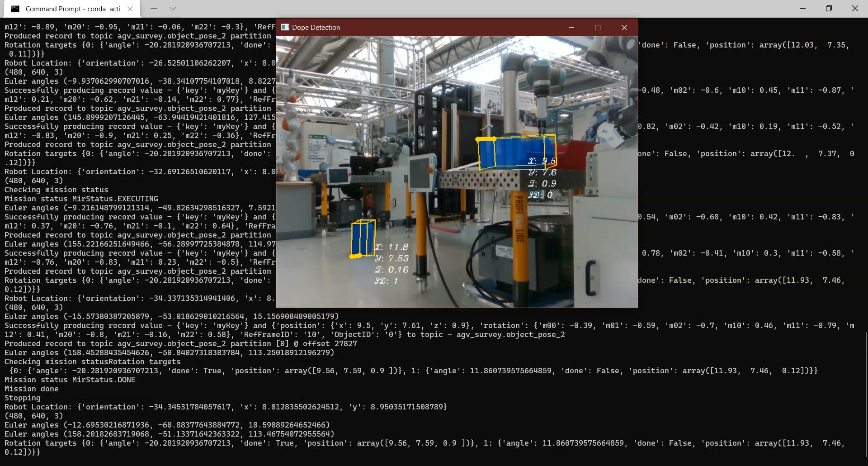
Task: Click last 'Robot Location' line with x 8.0128
Action: click(226, 407)
